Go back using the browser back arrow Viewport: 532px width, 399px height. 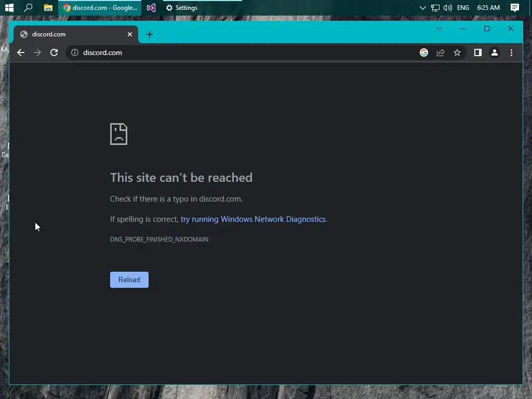(x=21, y=52)
